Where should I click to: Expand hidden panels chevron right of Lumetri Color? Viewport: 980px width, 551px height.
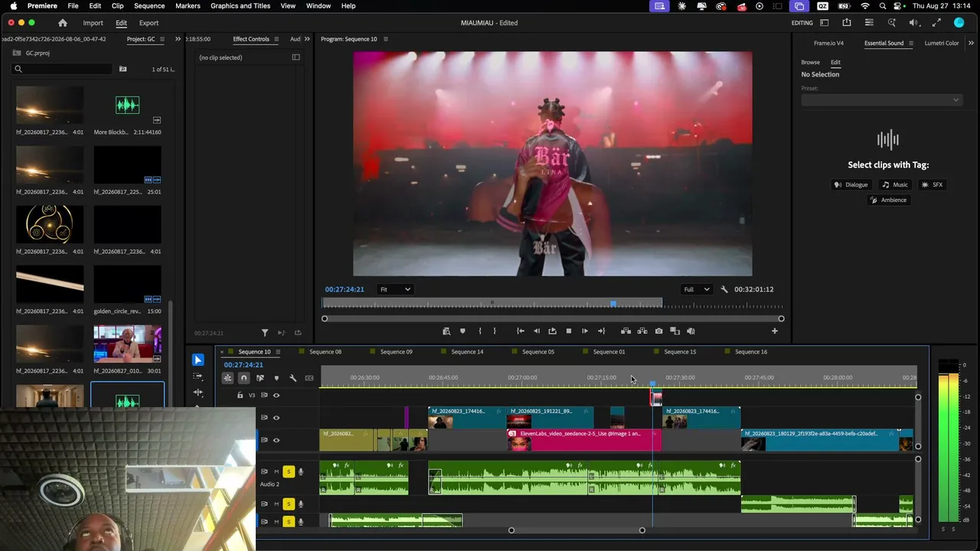(x=970, y=44)
